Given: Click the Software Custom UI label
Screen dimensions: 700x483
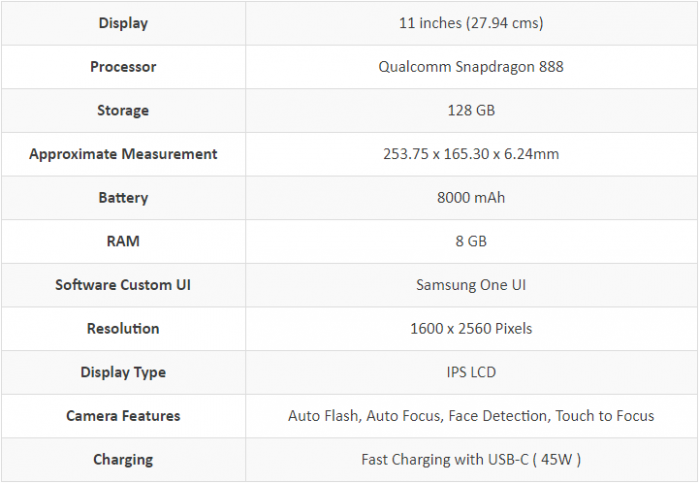Looking at the screenshot, I should [123, 285].
